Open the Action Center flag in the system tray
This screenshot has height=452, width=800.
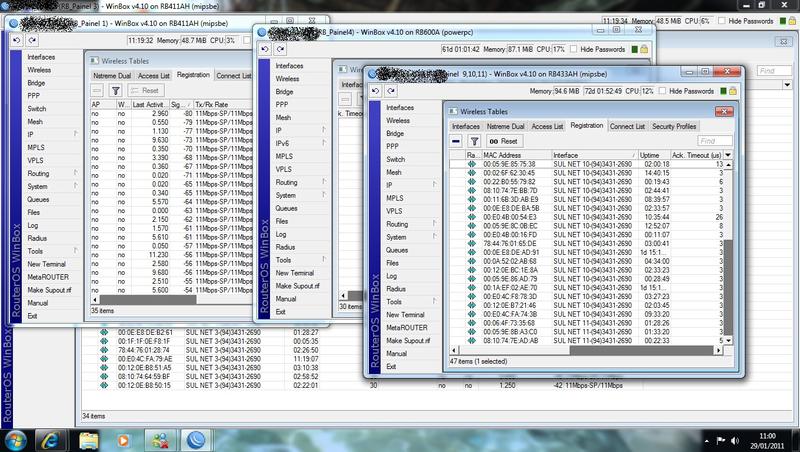720,441
